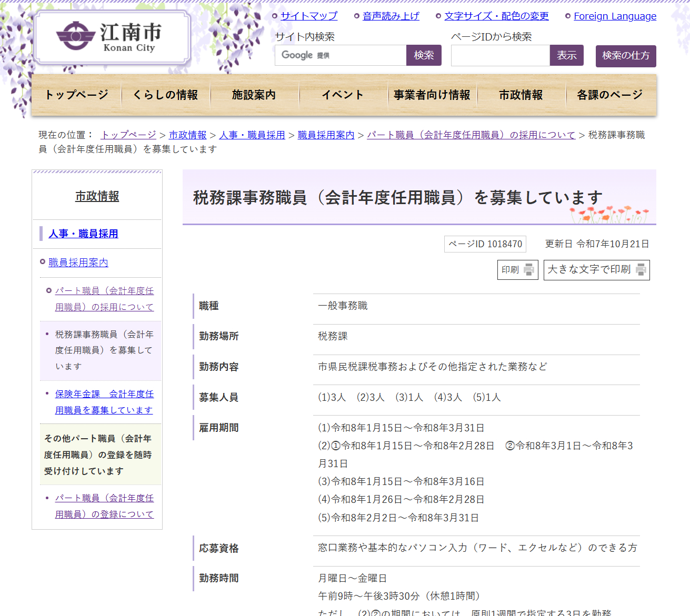Click the page ID input field
The image size is (690, 616).
coord(500,55)
